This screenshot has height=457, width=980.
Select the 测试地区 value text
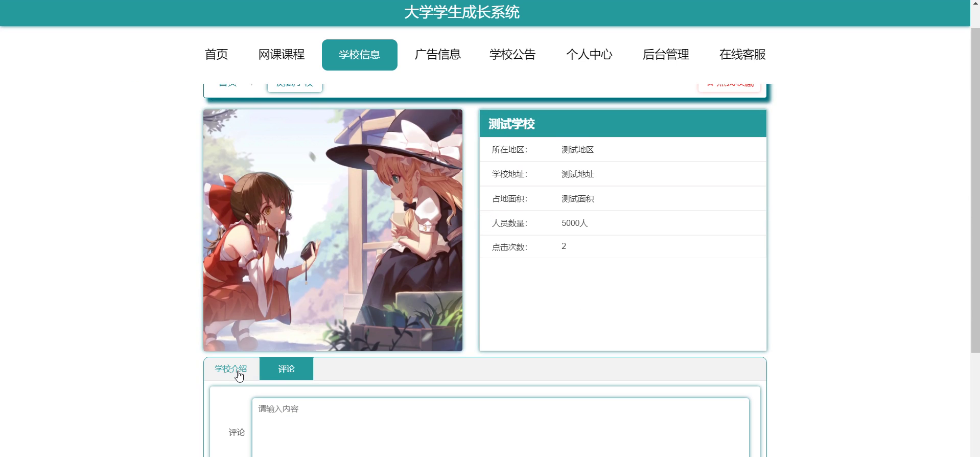click(x=577, y=150)
